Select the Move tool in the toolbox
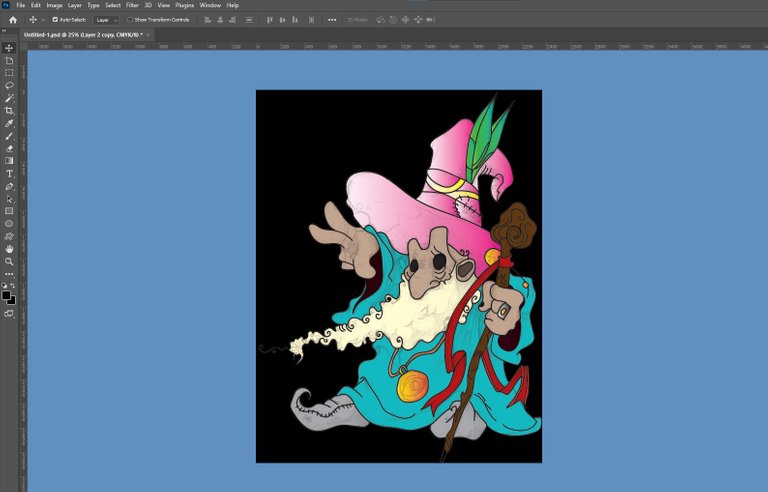The height and width of the screenshot is (492, 768). click(x=9, y=48)
